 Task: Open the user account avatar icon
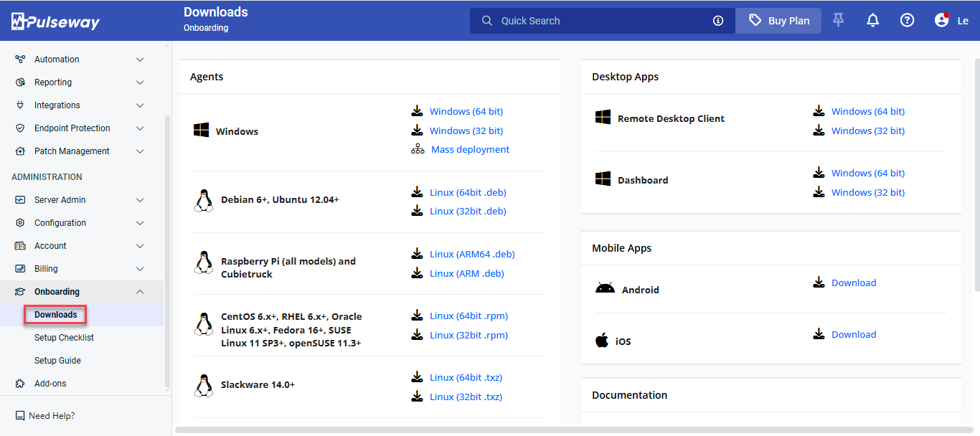coord(942,21)
